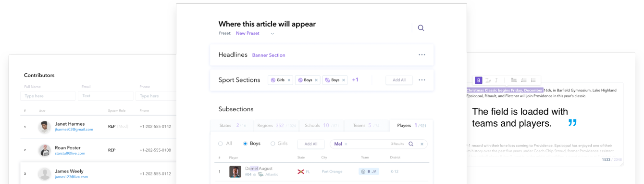The height and width of the screenshot is (184, 644).
Task: Open the Sport Sections more-options menu
Action: coord(422,80)
